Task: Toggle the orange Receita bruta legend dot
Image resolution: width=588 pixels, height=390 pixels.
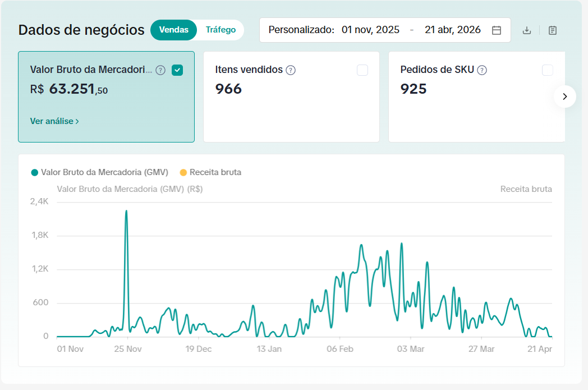Action: tap(183, 172)
